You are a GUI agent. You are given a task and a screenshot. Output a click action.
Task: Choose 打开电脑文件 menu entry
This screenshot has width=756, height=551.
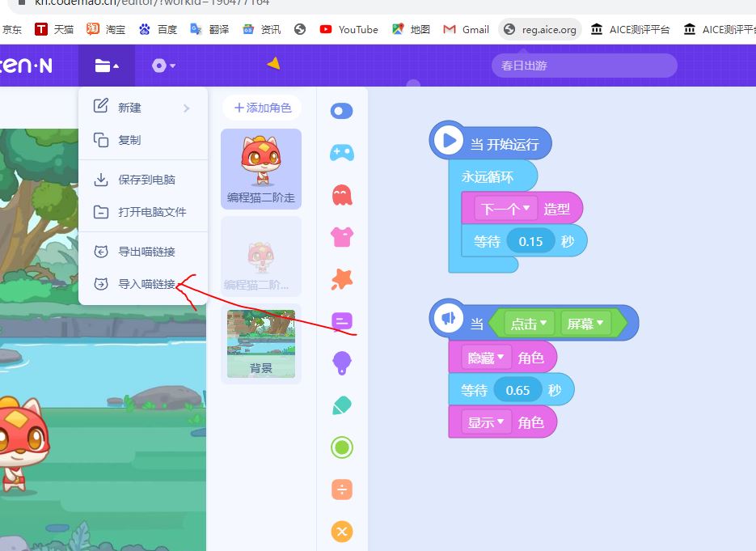pyautogui.click(x=143, y=212)
